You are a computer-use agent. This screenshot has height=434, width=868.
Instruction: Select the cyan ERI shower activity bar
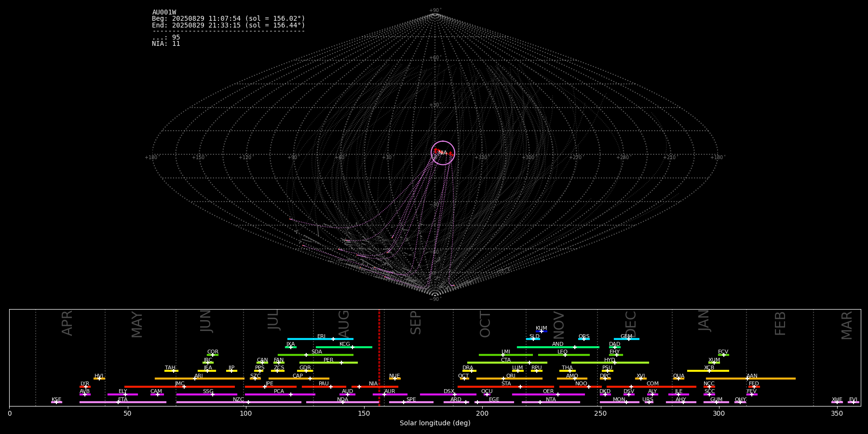[x=309, y=339]
